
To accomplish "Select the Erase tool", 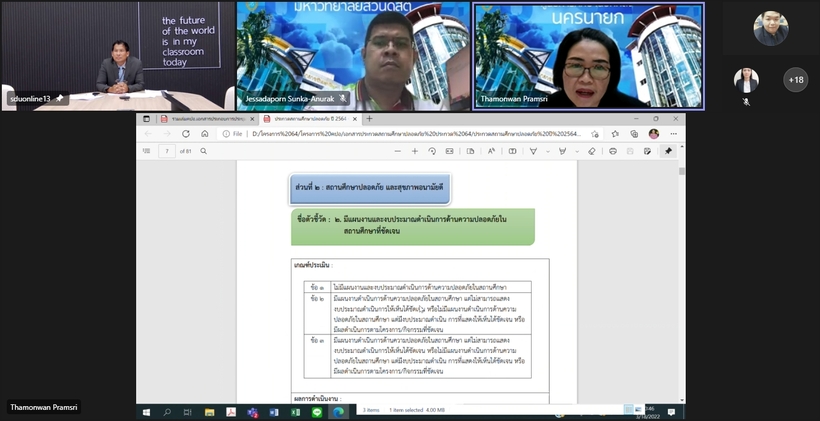I will (591, 151).
